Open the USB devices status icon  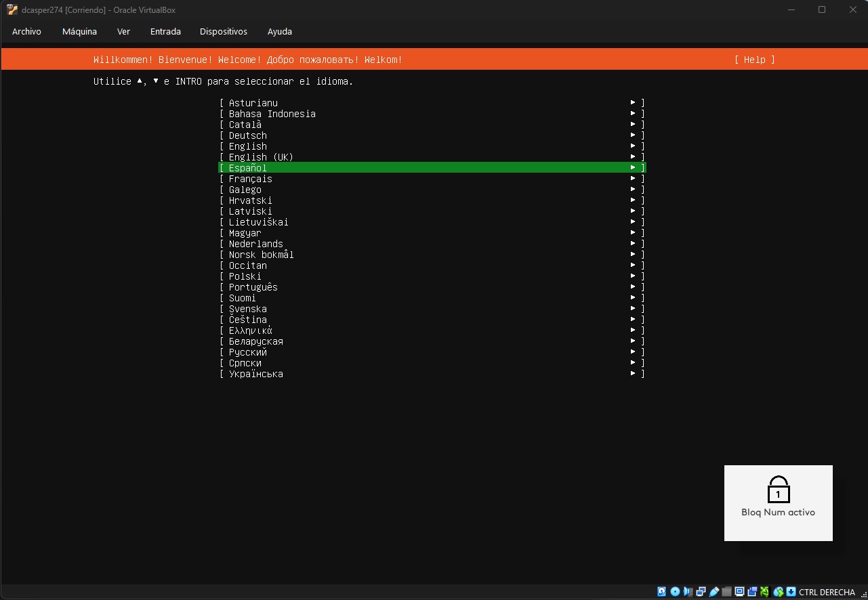point(714,592)
